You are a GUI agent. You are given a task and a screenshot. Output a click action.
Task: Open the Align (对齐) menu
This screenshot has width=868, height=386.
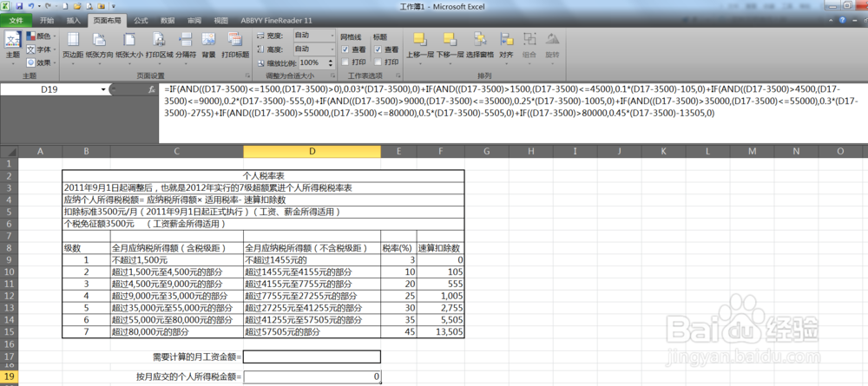coord(506,46)
